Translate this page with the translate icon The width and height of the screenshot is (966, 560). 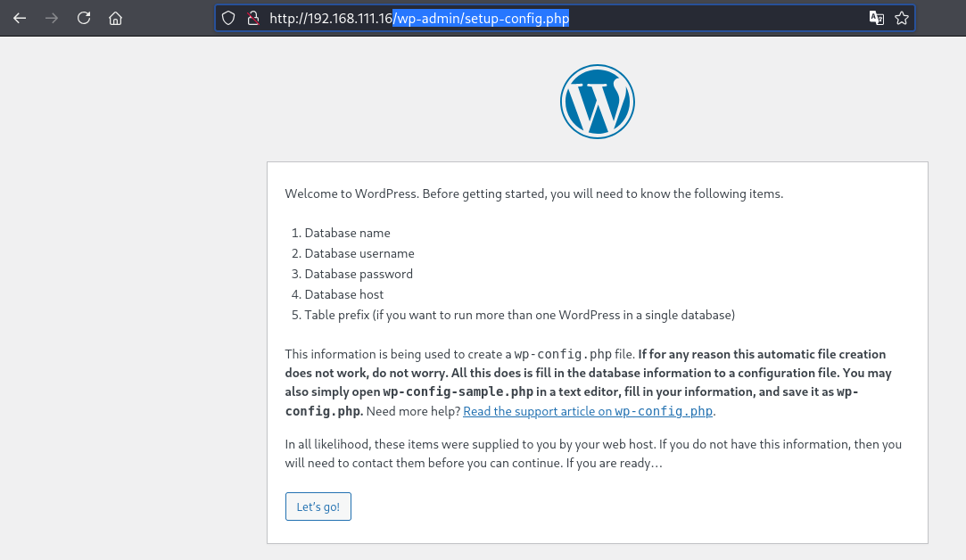[876, 19]
